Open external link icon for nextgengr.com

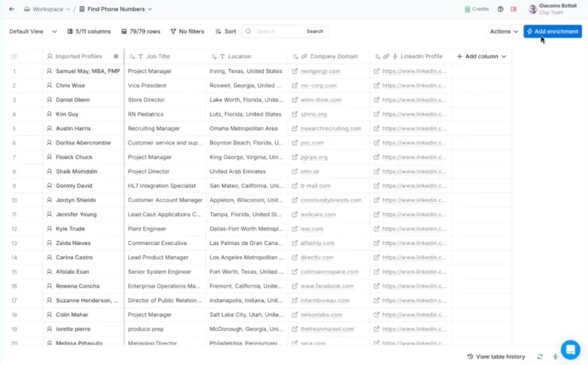[x=294, y=71]
